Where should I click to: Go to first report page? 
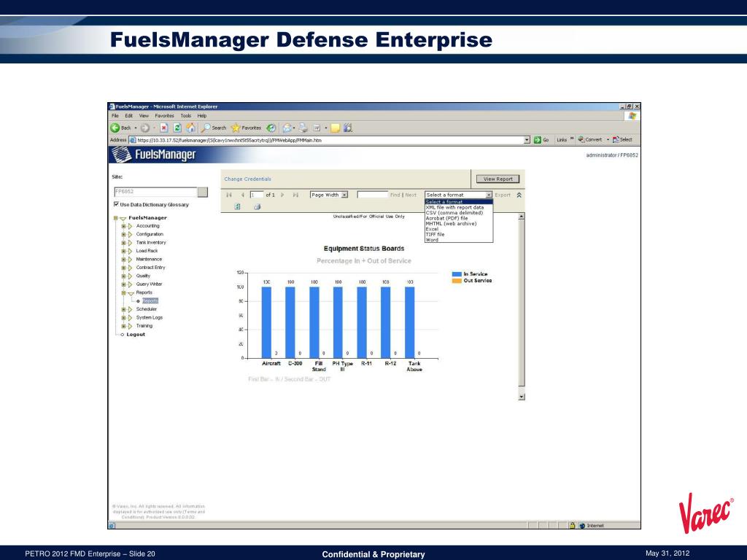tap(229, 195)
